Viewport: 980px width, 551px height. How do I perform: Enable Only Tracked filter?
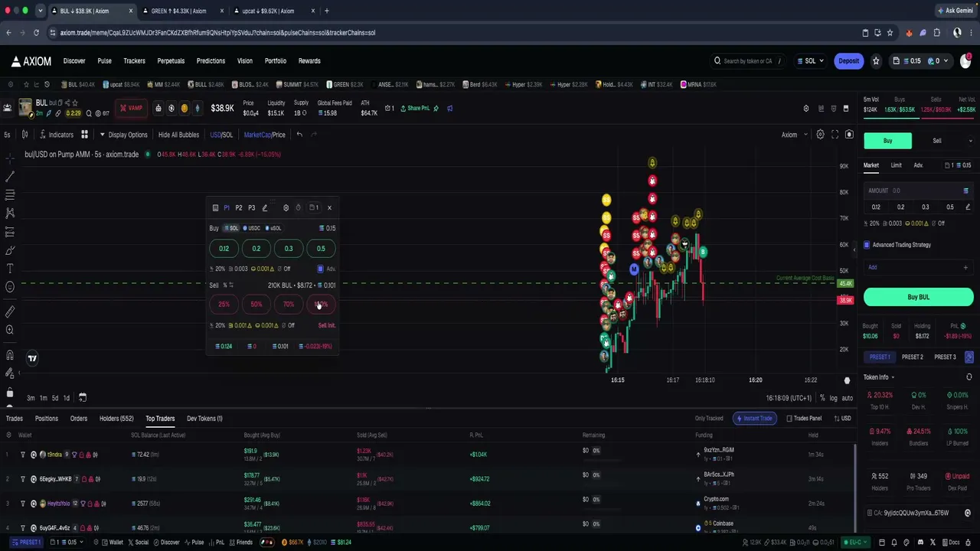(709, 419)
